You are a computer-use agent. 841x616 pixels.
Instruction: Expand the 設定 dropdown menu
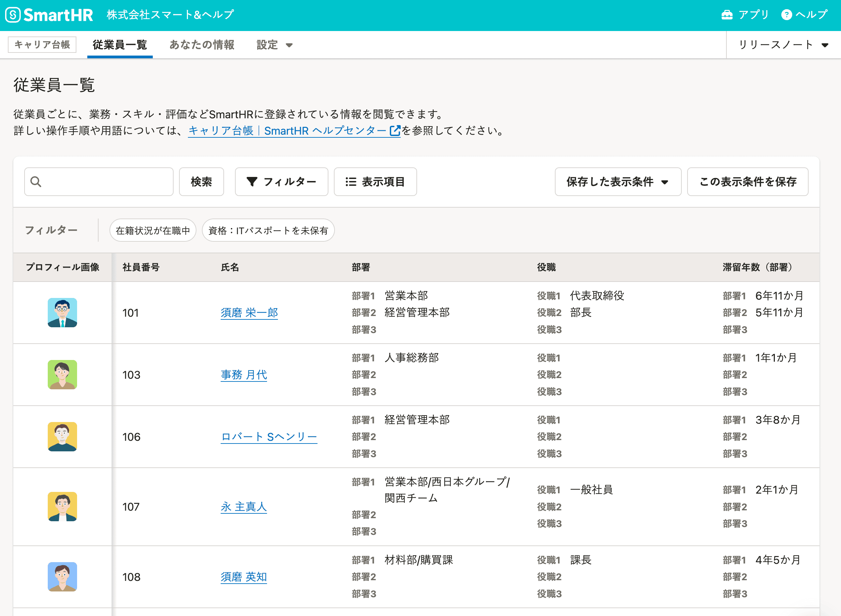pyautogui.click(x=274, y=45)
